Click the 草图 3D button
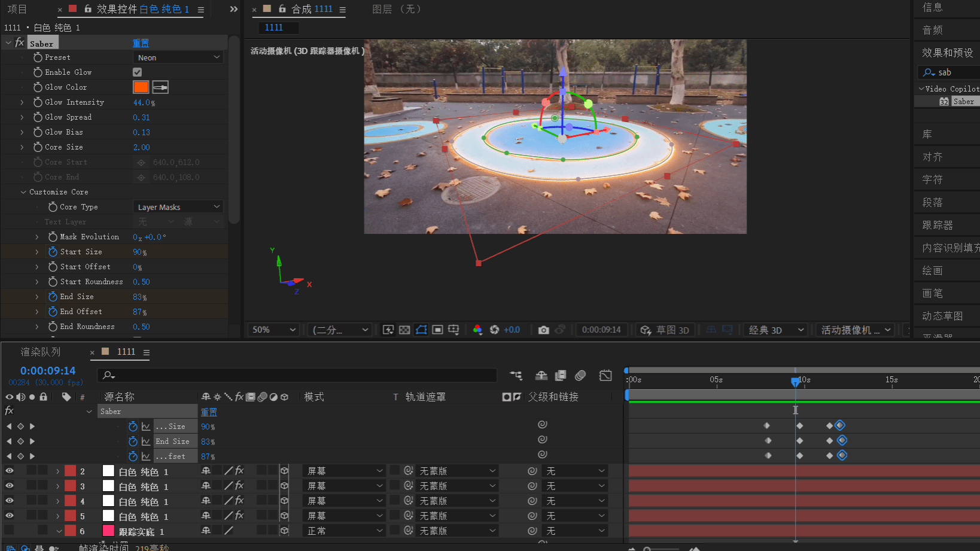Image resolution: width=980 pixels, height=551 pixels. [x=665, y=330]
